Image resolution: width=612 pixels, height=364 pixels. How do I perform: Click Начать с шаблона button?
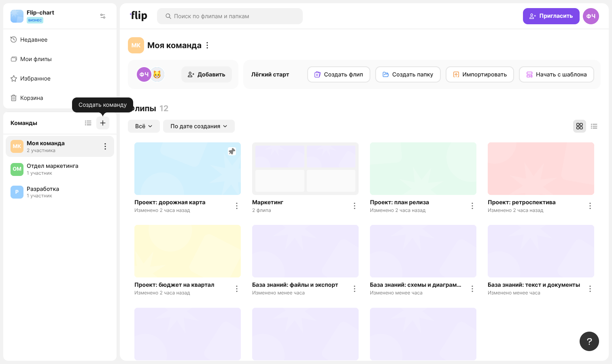(x=557, y=74)
